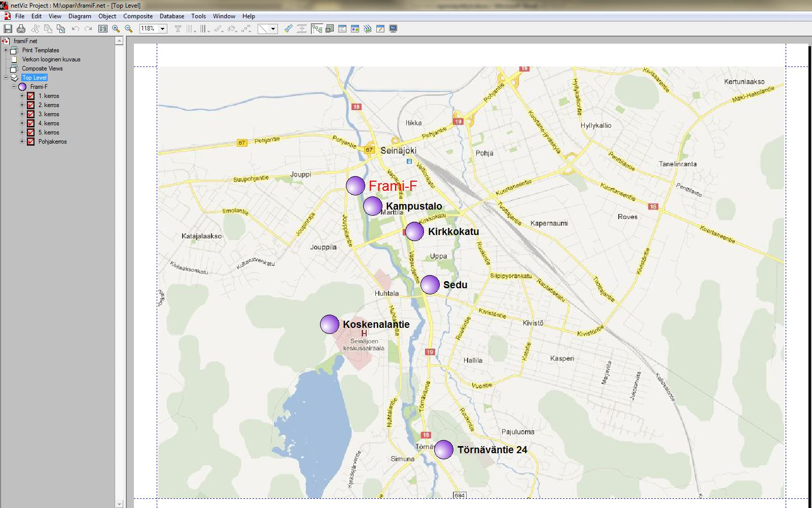Click the paint bucket fill icon
812x508 pixels.
point(232,29)
